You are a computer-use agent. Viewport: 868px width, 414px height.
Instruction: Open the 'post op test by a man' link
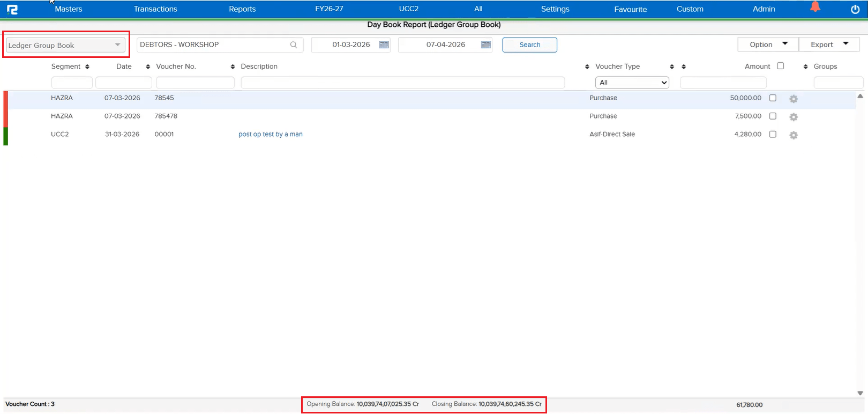tap(271, 134)
